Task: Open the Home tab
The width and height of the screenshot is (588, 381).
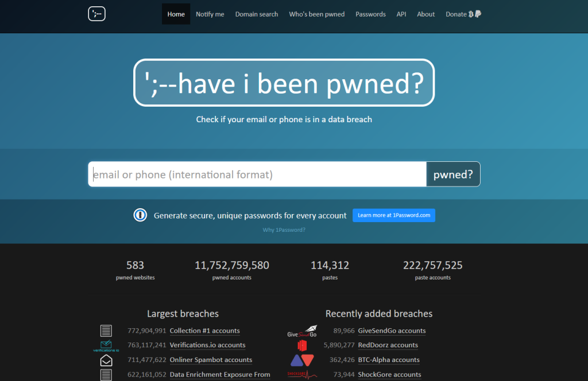Action: click(176, 14)
